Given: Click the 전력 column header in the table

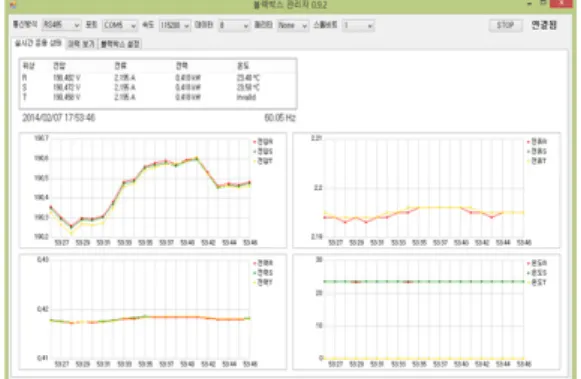Looking at the screenshot, I should click(x=182, y=66).
